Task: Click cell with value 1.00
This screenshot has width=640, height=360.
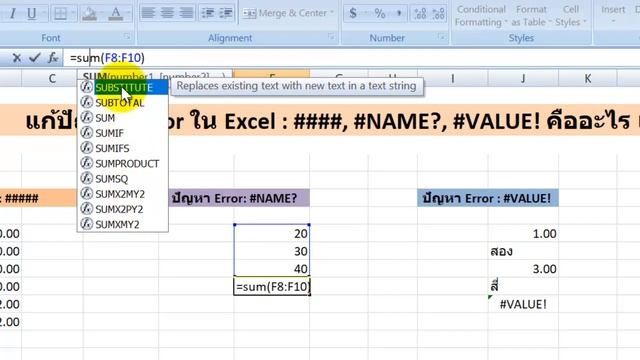Action: coord(523,233)
